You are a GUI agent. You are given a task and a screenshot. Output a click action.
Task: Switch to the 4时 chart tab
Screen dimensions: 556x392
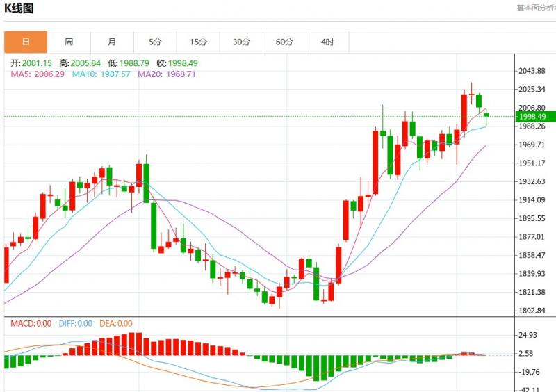point(327,42)
